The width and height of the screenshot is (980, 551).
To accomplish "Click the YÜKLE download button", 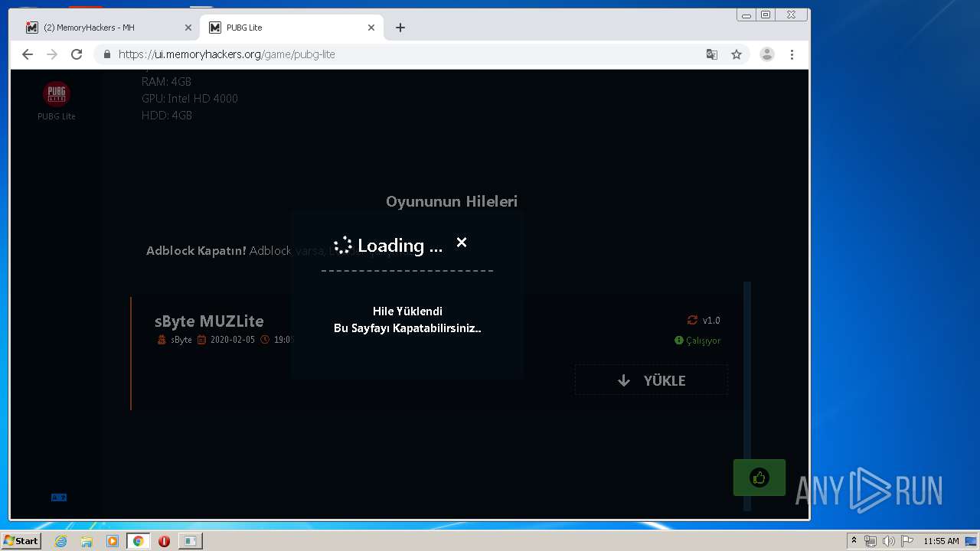I will click(651, 380).
